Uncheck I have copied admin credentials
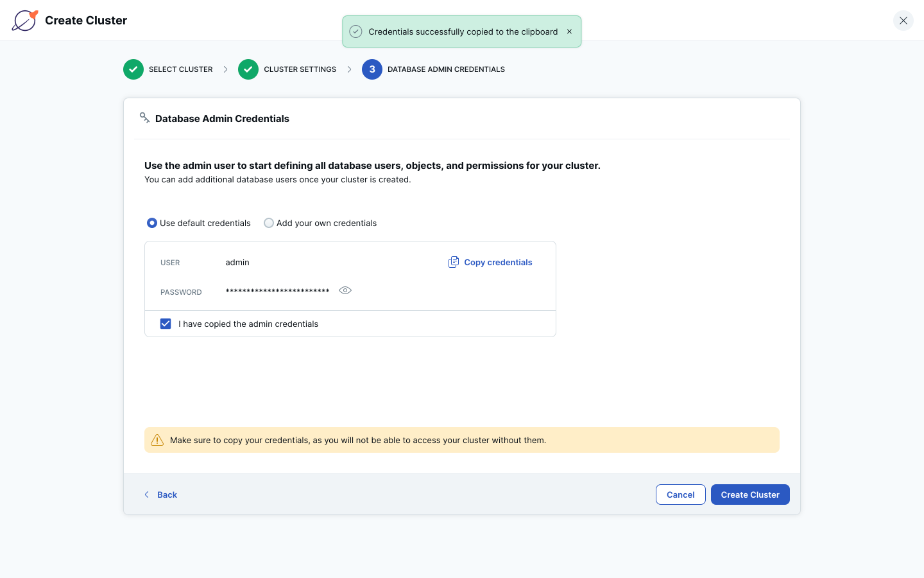Image resolution: width=924 pixels, height=578 pixels. [166, 324]
